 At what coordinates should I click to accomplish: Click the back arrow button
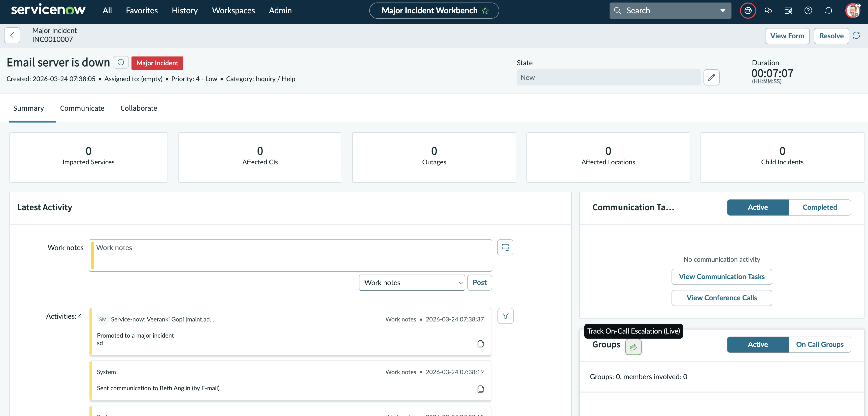(12, 35)
